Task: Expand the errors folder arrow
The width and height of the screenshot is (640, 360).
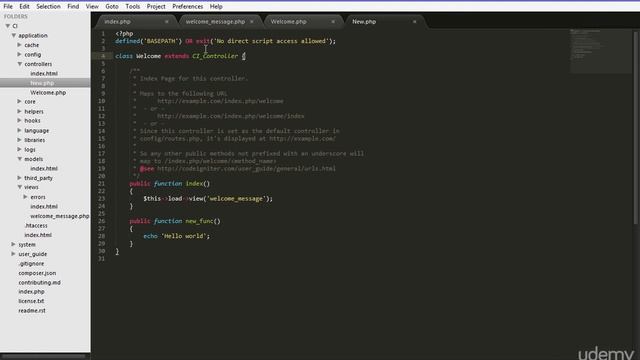Action: tap(25, 197)
